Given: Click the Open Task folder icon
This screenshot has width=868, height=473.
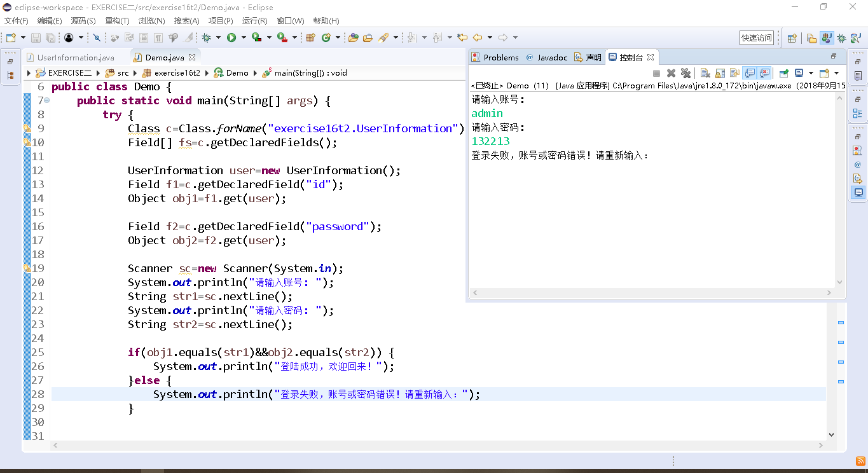Looking at the screenshot, I should 368,38.
